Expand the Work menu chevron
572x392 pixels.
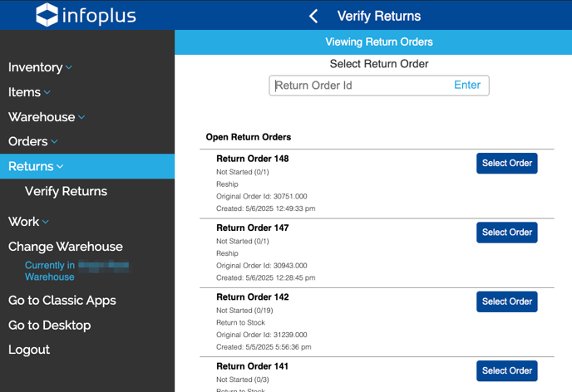46,222
